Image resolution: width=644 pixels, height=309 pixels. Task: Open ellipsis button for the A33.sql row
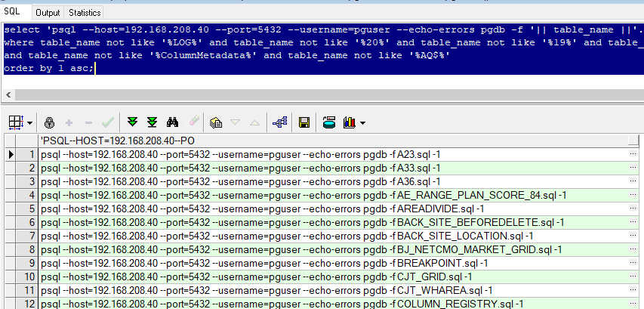tap(633, 168)
